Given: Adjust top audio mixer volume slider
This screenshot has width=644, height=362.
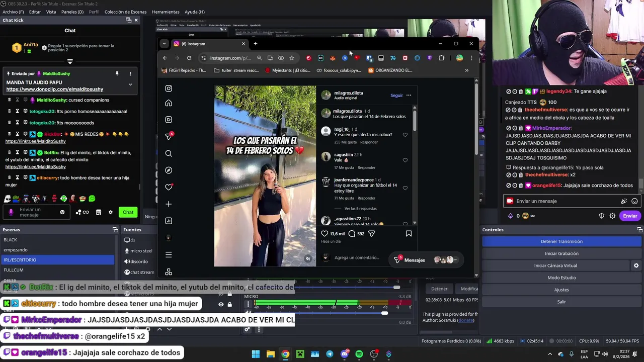Looking at the screenshot, I should click(x=396, y=287).
